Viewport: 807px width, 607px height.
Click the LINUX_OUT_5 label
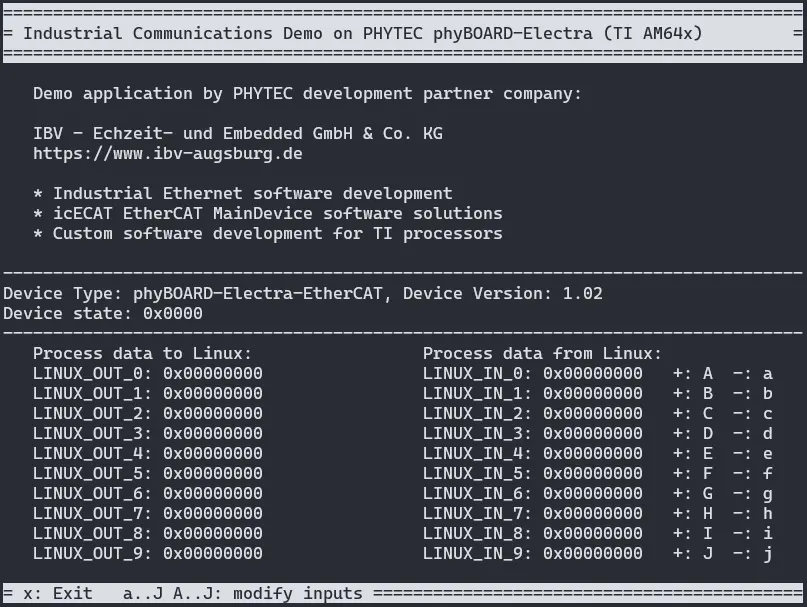(x=92, y=473)
